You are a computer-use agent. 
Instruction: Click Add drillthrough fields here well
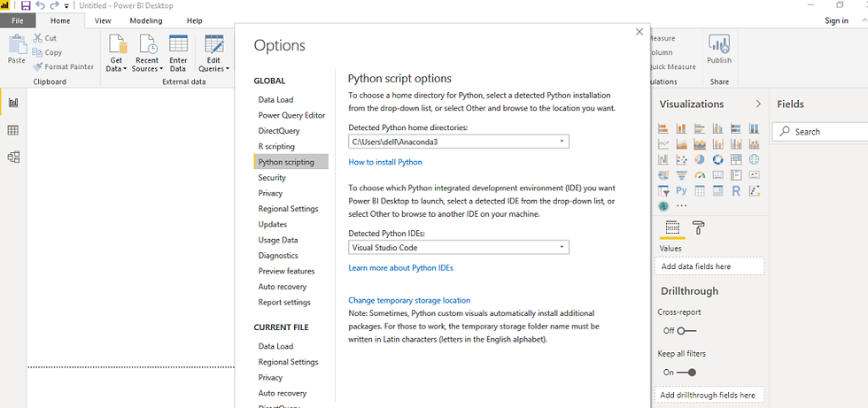[709, 396]
